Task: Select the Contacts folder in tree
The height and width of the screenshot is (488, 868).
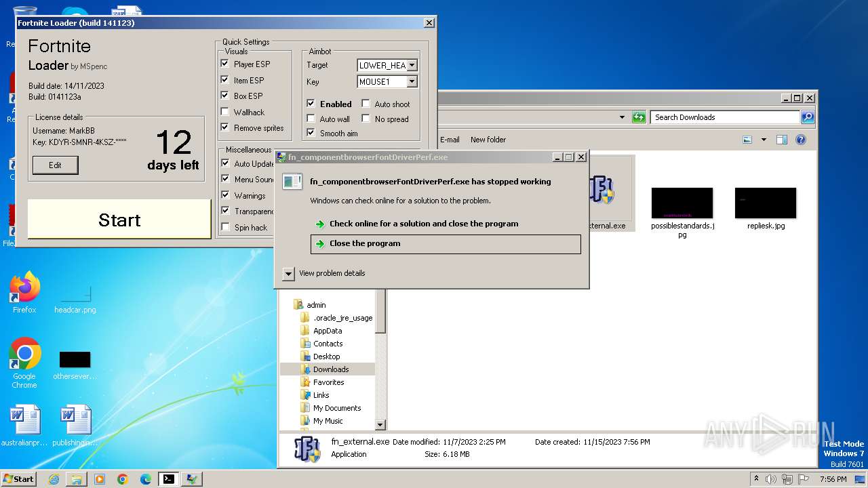Action: click(328, 344)
